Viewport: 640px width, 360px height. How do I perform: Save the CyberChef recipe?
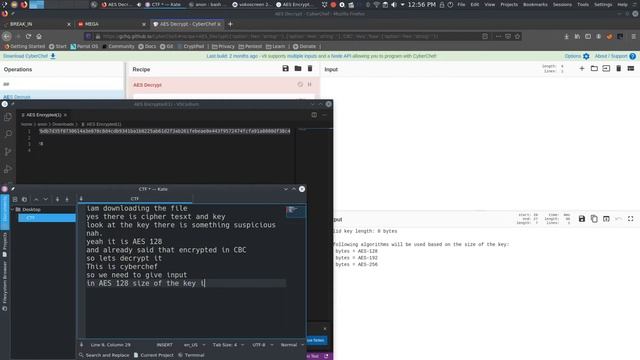[x=285, y=69]
